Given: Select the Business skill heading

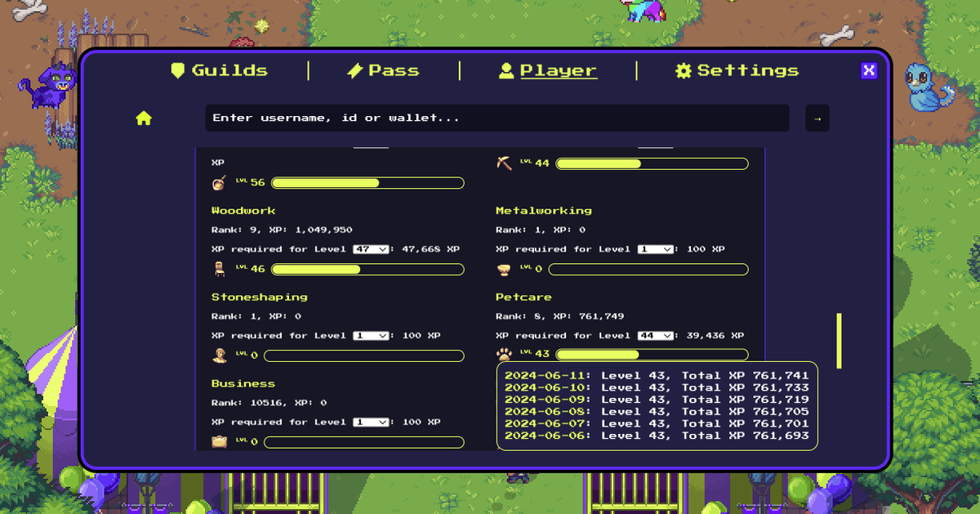Looking at the screenshot, I should (x=243, y=384).
